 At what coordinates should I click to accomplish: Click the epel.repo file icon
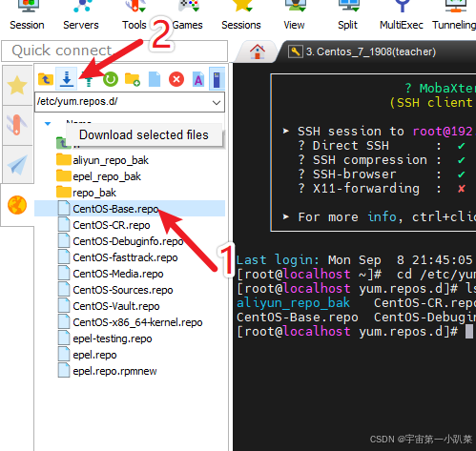click(64, 355)
